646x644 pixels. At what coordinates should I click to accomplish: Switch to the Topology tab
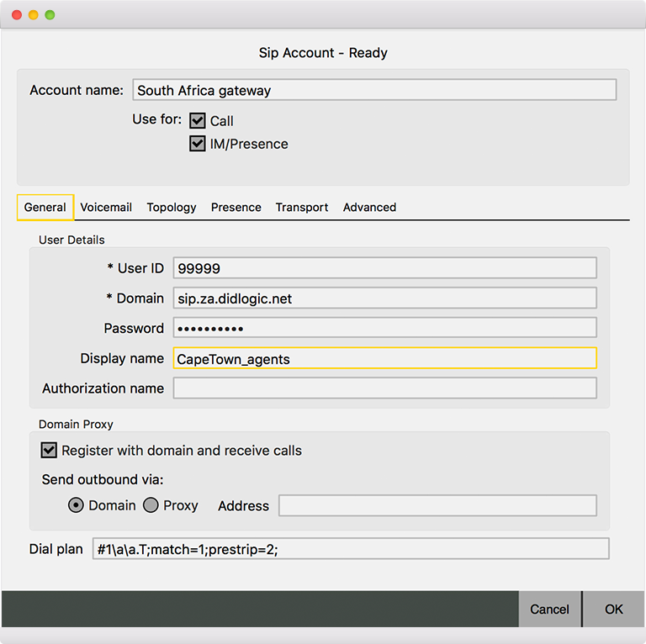coord(172,208)
